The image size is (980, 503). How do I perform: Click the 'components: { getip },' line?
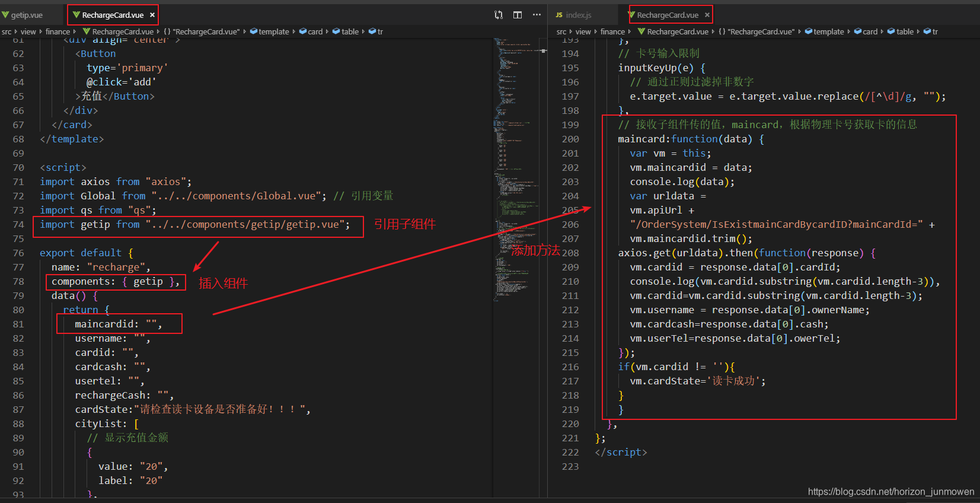point(116,281)
